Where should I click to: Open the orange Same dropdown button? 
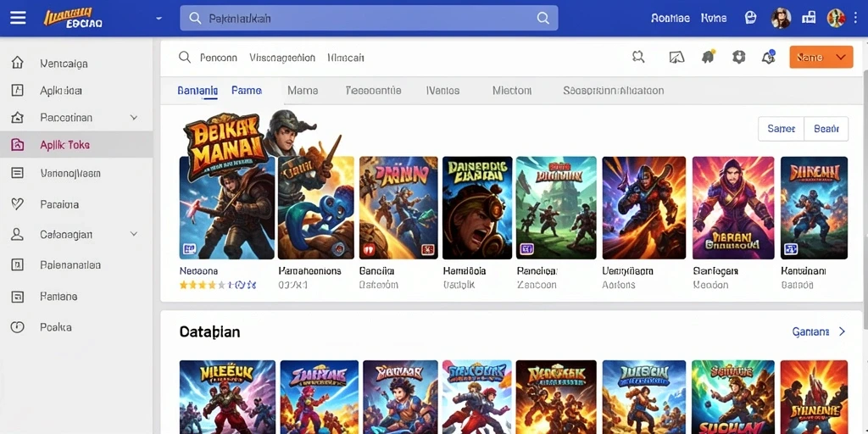(821, 57)
